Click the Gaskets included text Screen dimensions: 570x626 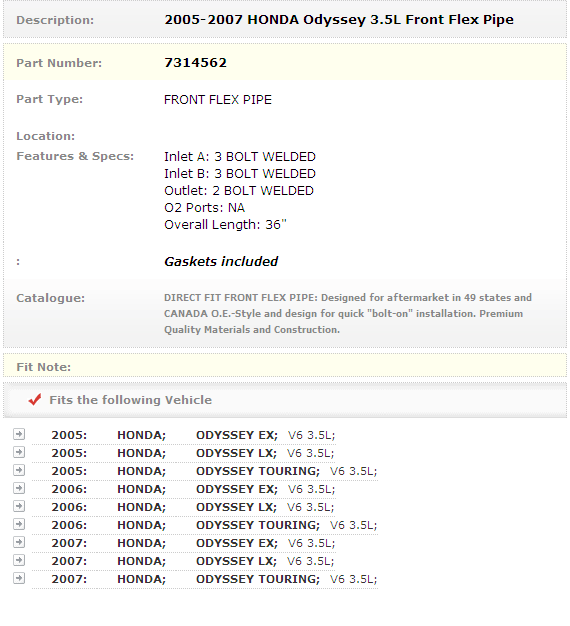(x=221, y=261)
